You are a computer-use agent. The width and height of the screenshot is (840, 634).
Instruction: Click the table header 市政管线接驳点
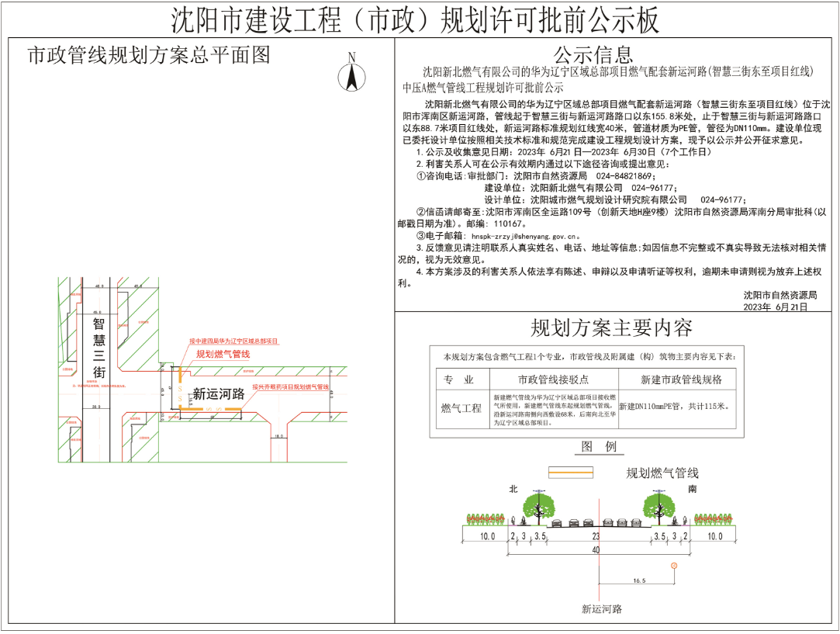pyautogui.click(x=553, y=379)
